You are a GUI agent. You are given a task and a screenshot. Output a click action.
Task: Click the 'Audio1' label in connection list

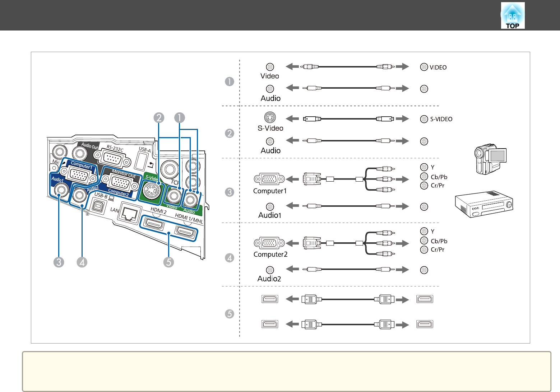pos(270,215)
